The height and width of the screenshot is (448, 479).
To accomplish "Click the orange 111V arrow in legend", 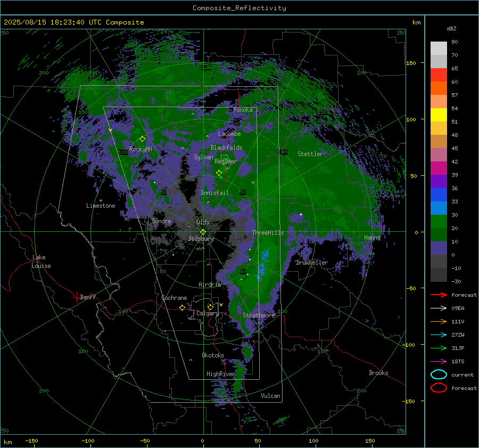I will [439, 321].
